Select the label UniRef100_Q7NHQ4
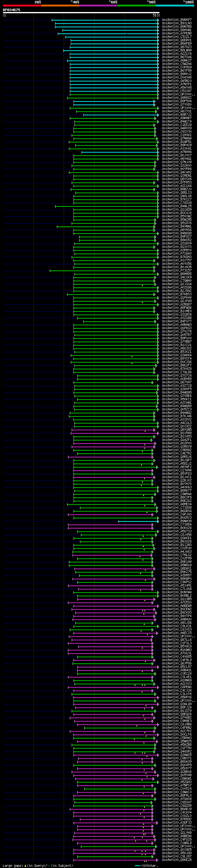This screenshot has width=197, height=868. [177, 138]
